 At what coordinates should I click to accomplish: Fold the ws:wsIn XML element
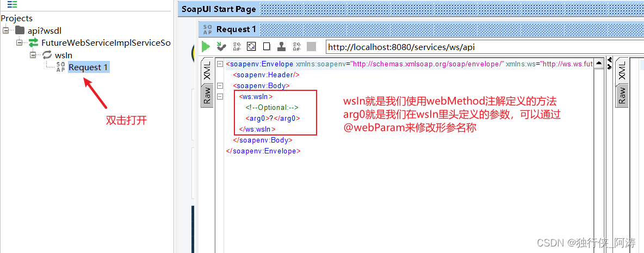[x=220, y=96]
